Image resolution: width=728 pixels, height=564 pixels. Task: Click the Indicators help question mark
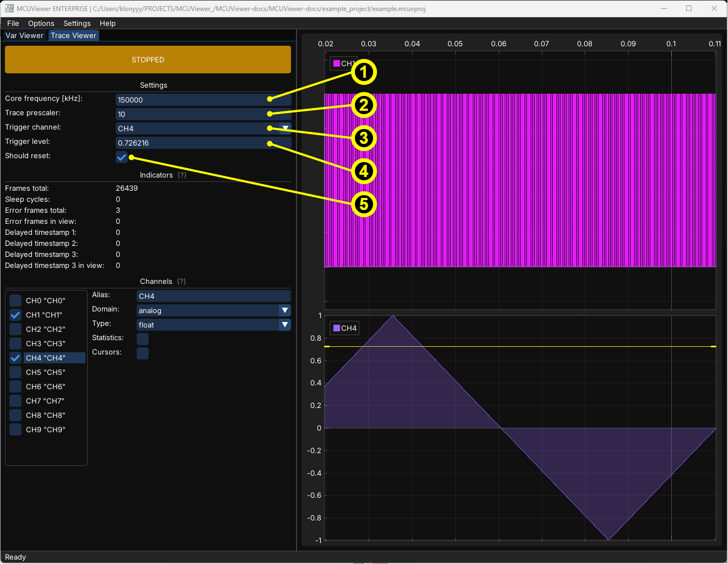tap(182, 175)
